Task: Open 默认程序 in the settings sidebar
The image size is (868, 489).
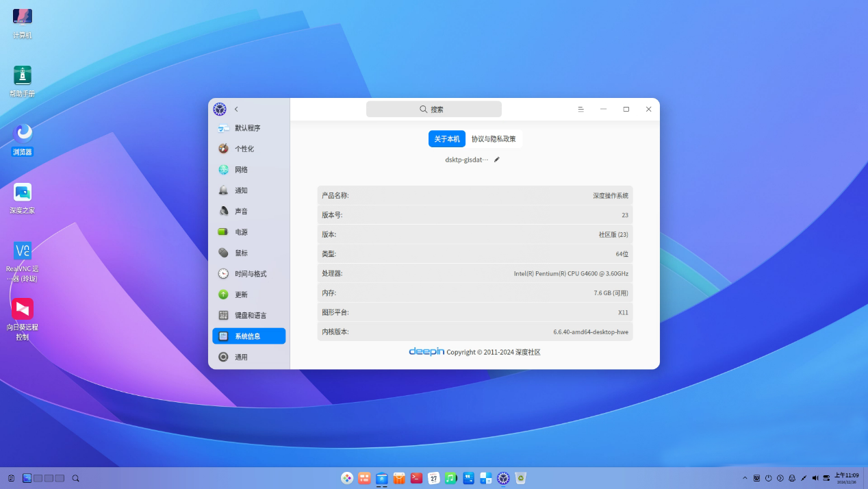Action: 248,128
